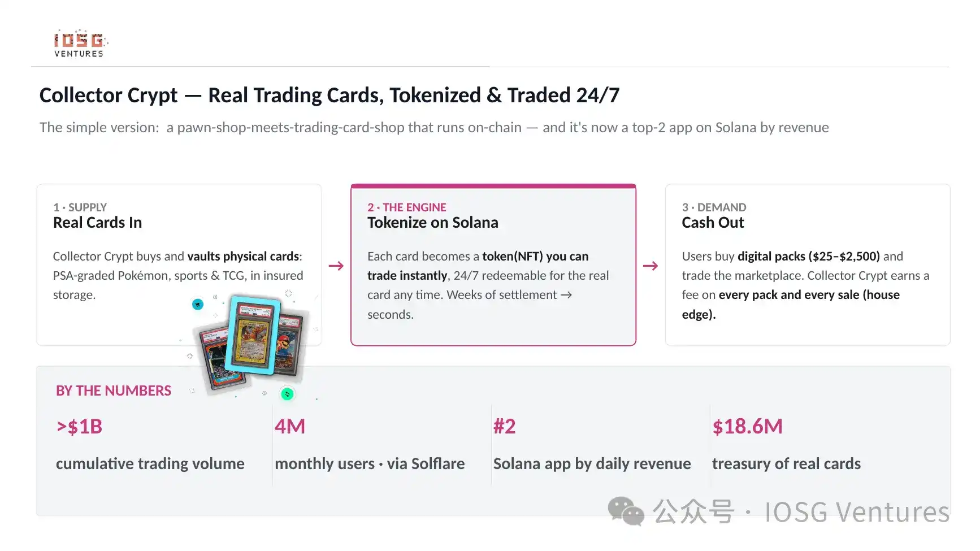The height and width of the screenshot is (551, 980).
Task: Click the '2 · THE ENGINE' pink label
Action: tap(407, 207)
